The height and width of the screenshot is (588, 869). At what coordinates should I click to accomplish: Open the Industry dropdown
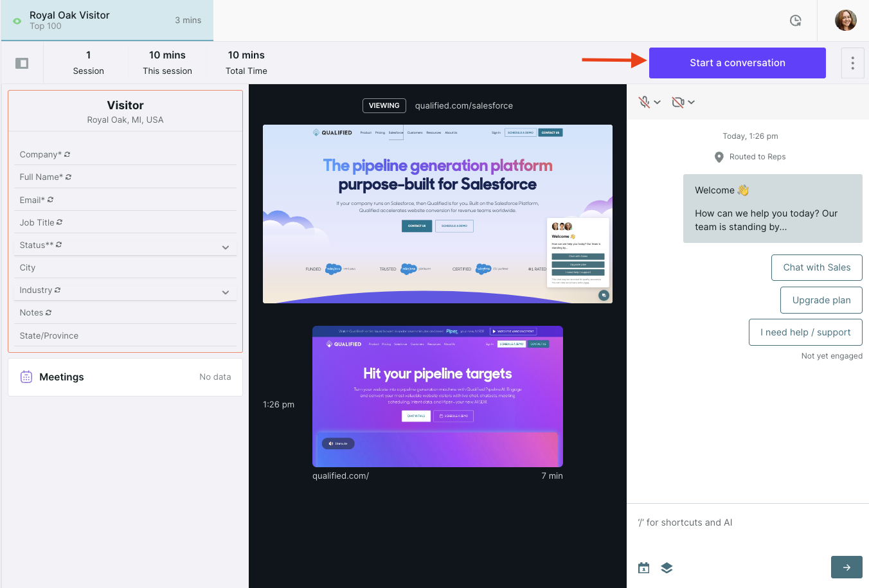click(x=125, y=290)
